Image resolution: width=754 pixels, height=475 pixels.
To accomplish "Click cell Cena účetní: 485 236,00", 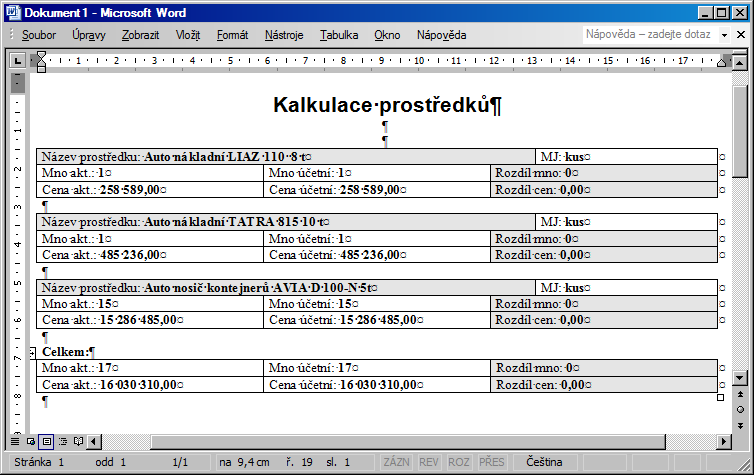I will tap(377, 255).
